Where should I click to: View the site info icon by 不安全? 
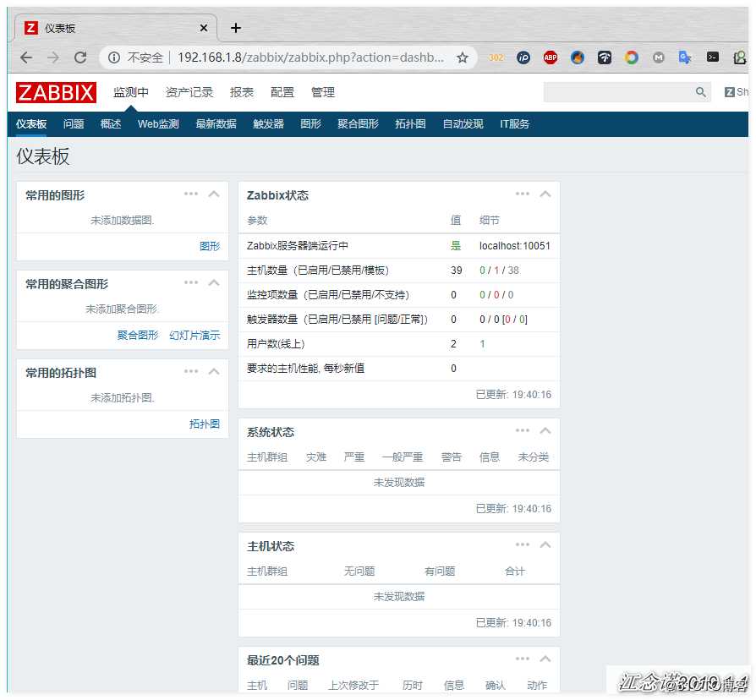point(114,57)
